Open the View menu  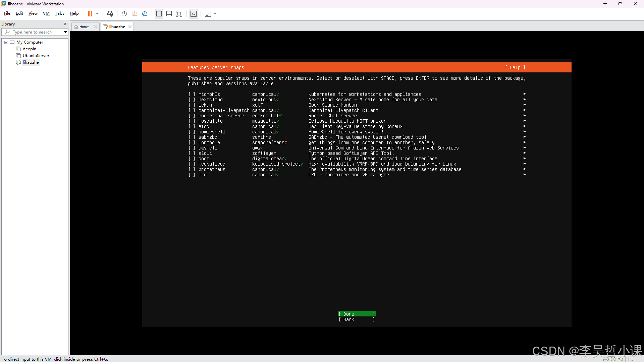[x=33, y=13]
